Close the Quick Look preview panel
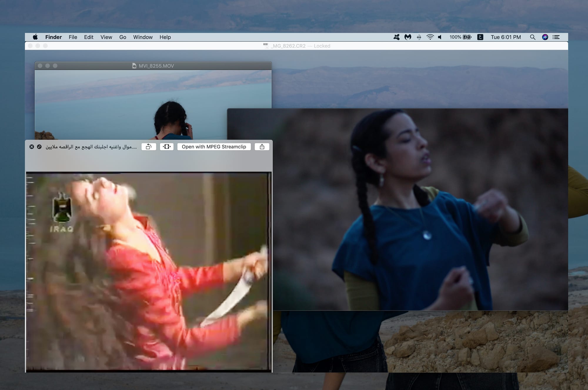 pos(32,147)
